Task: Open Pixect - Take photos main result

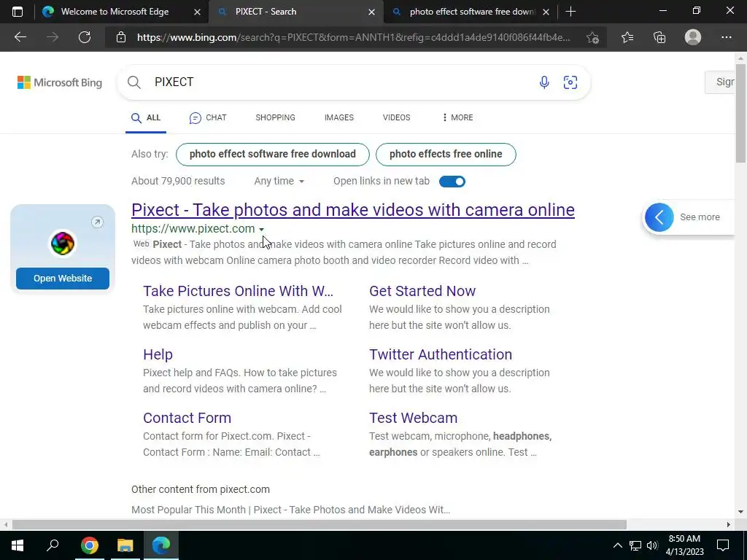Action: [x=353, y=210]
